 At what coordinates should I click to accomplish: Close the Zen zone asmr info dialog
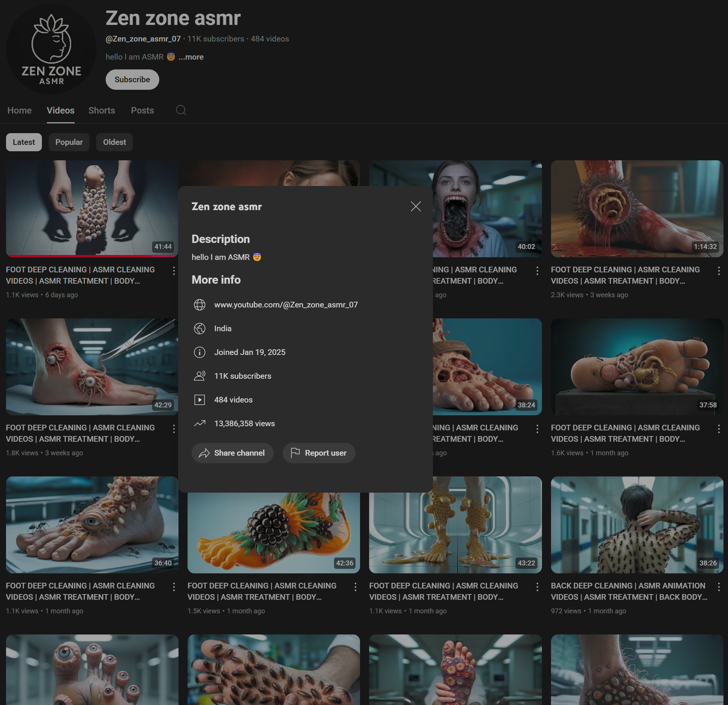[x=416, y=206]
